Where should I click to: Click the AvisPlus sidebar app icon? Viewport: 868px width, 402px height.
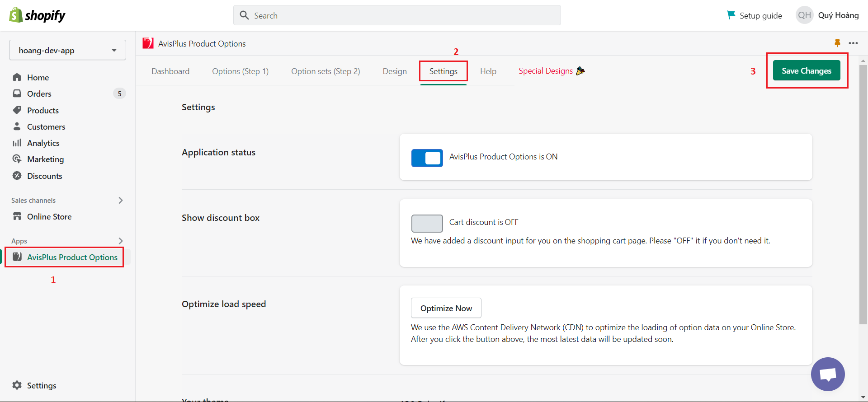point(17,257)
